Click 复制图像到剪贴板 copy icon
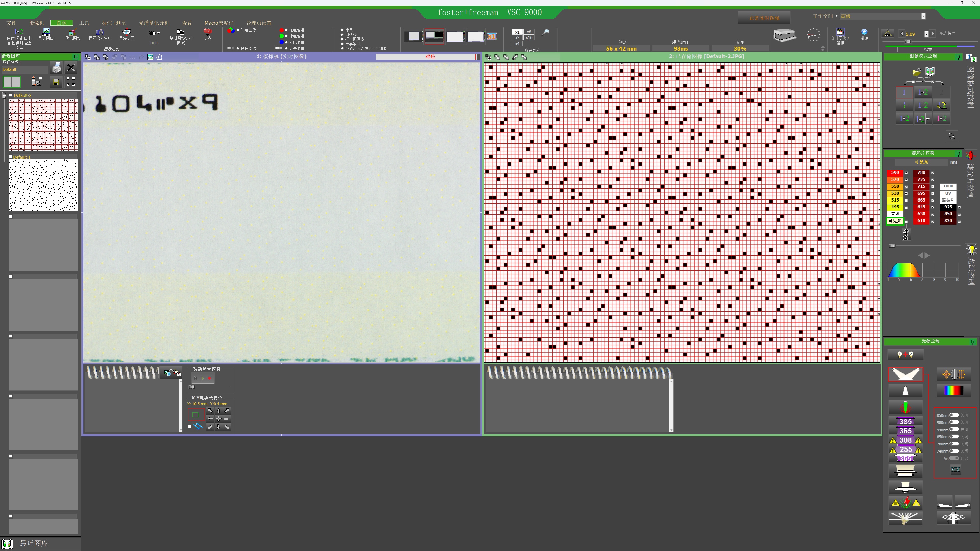Screen dimensions: 980x551 (181, 32)
